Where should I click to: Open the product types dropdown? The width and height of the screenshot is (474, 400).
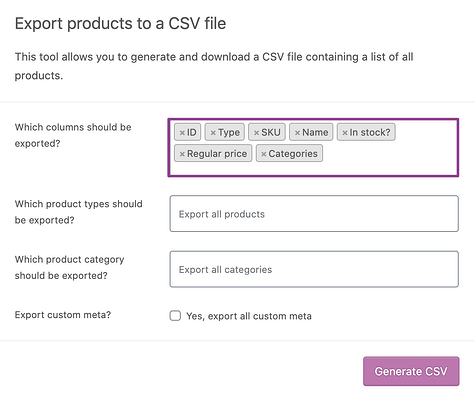tap(314, 214)
